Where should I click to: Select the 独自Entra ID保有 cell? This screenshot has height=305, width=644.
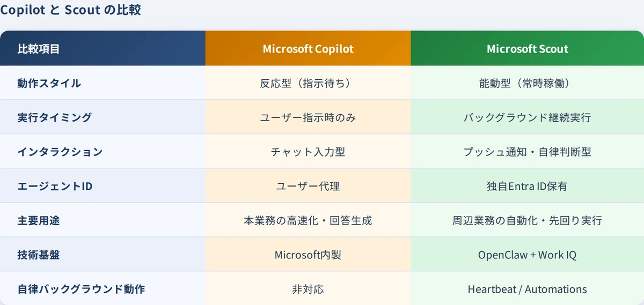[x=528, y=186]
